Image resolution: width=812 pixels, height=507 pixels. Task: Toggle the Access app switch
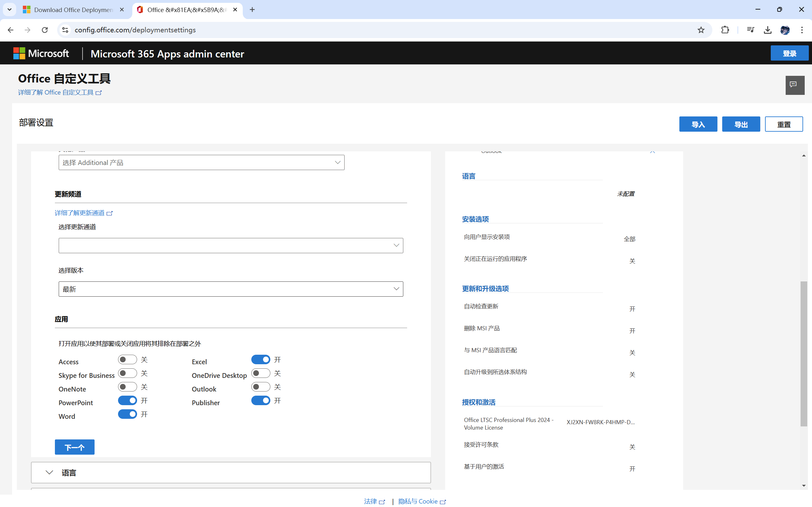click(x=127, y=359)
